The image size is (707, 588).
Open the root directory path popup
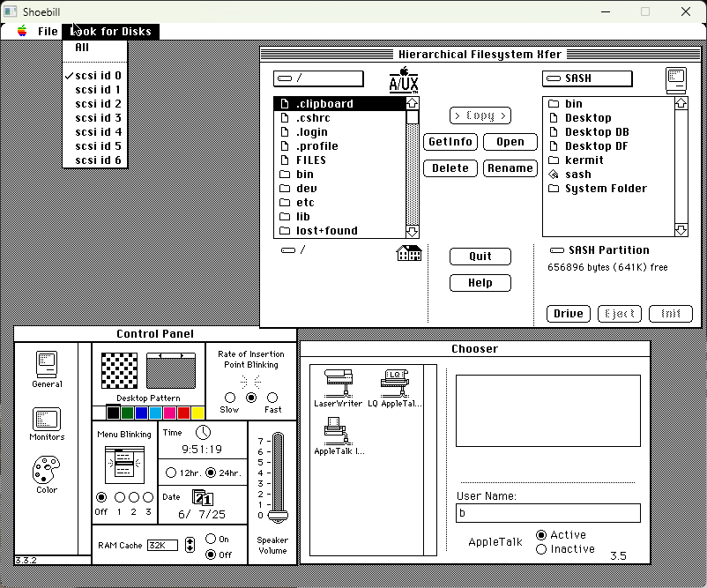tap(318, 78)
